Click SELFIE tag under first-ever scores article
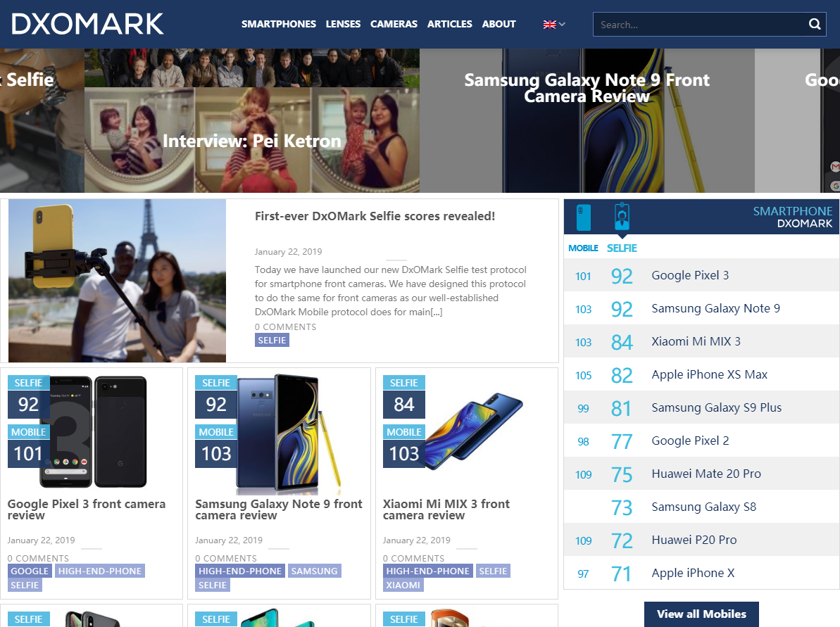The image size is (840, 627). tap(272, 341)
